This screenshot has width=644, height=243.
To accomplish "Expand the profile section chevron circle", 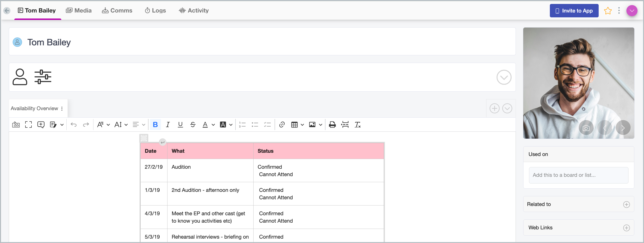I will pyautogui.click(x=504, y=77).
